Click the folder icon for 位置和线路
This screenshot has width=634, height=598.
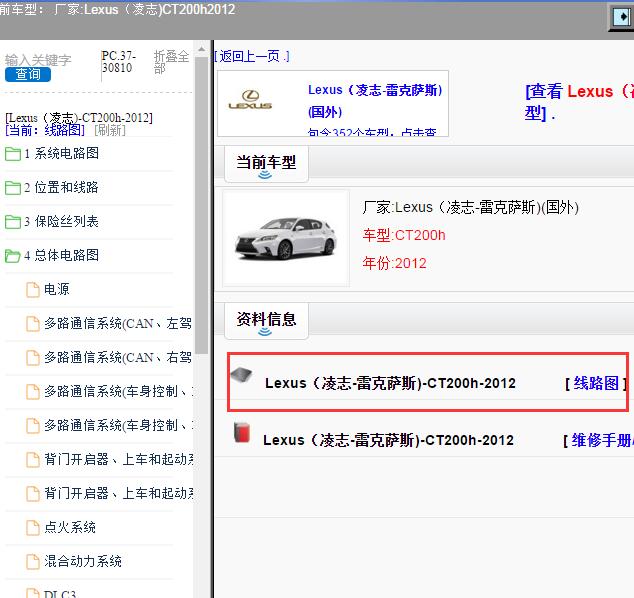[x=13, y=188]
